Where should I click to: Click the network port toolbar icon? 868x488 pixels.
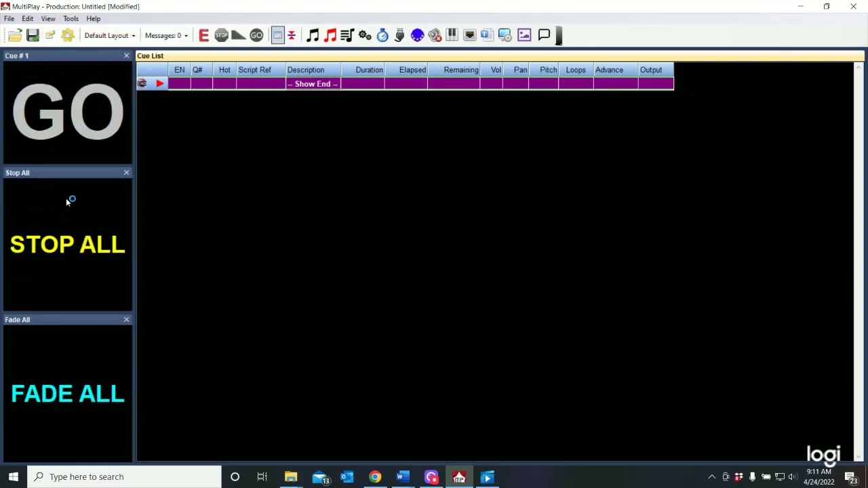pos(469,35)
